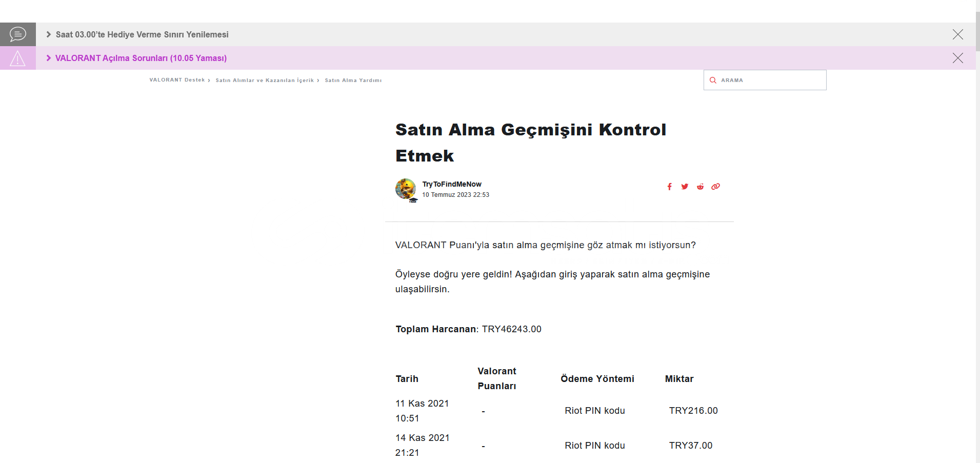The image size is (980, 463).
Task: Click the TryToFindMeNow author avatar
Action: [406, 189]
